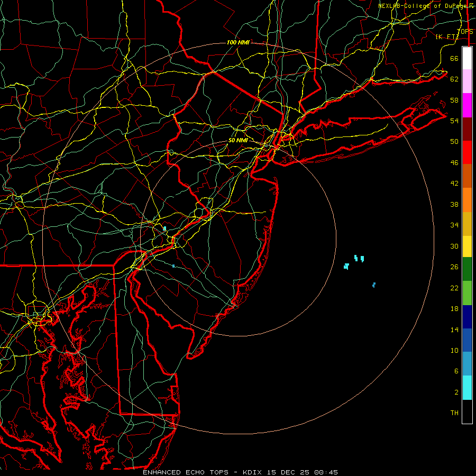Click the '26' legend scale value
This screenshot has height=476, width=476.
(x=454, y=267)
